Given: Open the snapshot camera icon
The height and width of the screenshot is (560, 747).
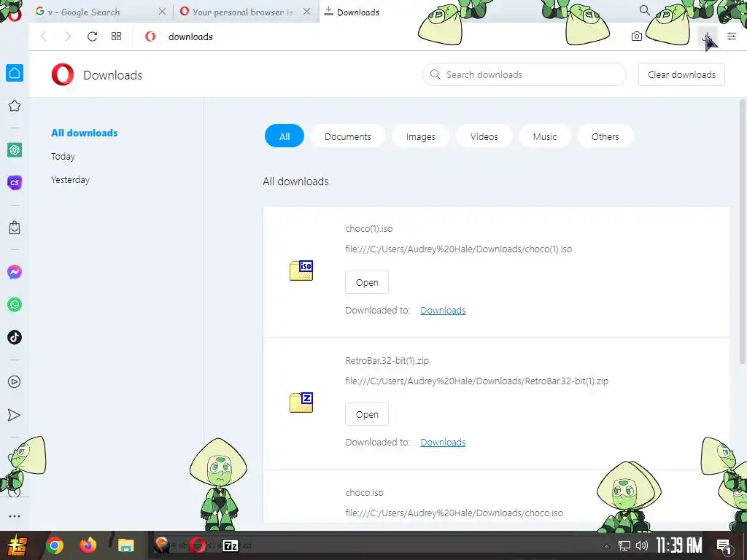Looking at the screenshot, I should pos(636,36).
